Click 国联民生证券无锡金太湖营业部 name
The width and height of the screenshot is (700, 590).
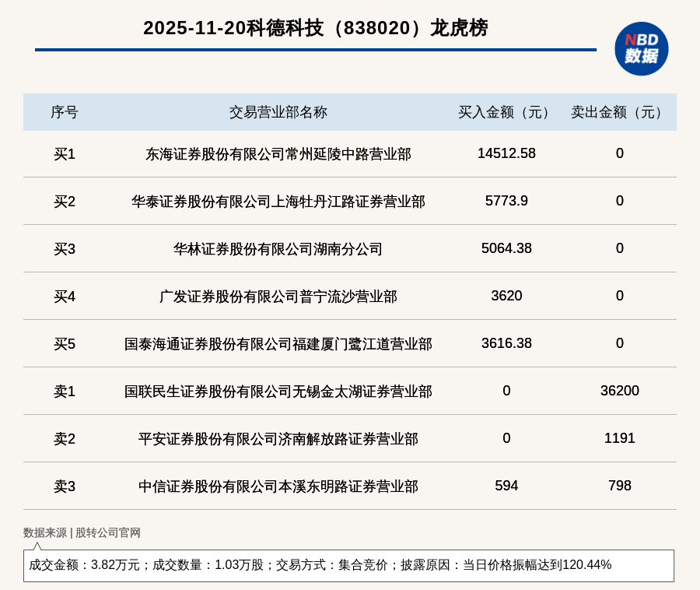click(x=278, y=392)
